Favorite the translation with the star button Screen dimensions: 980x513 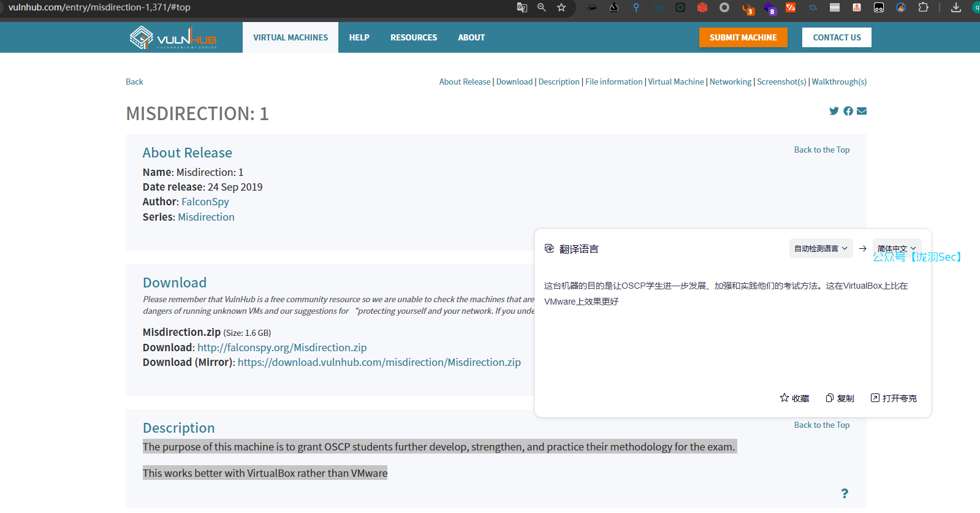click(794, 398)
